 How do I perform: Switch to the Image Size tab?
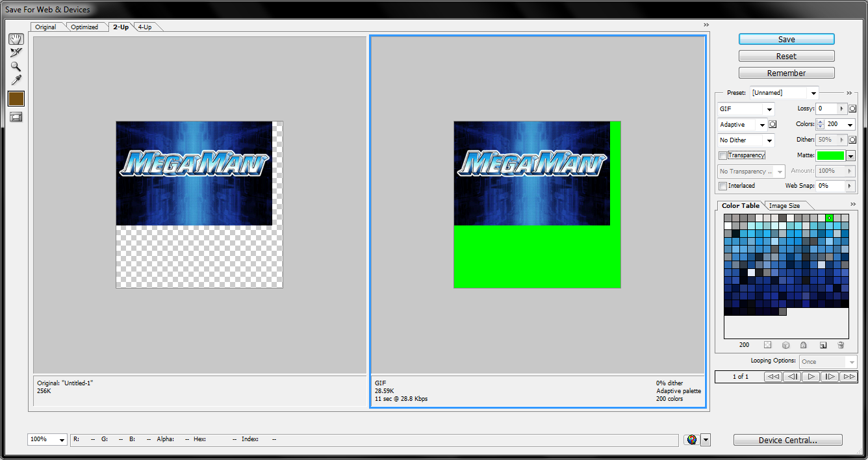click(784, 206)
